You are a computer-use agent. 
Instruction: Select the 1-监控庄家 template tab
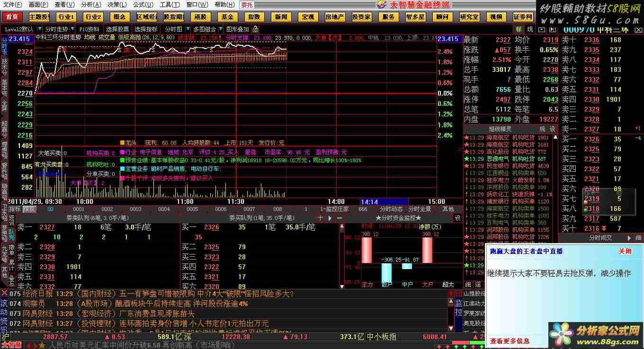point(334,209)
